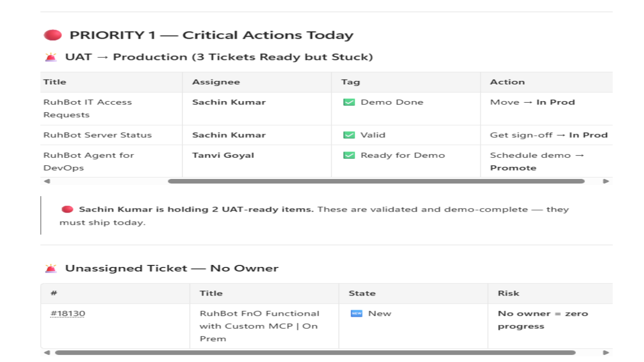Click the red circle beside PRIORITY 1 heading
This screenshot has height=362, width=644.
(x=53, y=35)
